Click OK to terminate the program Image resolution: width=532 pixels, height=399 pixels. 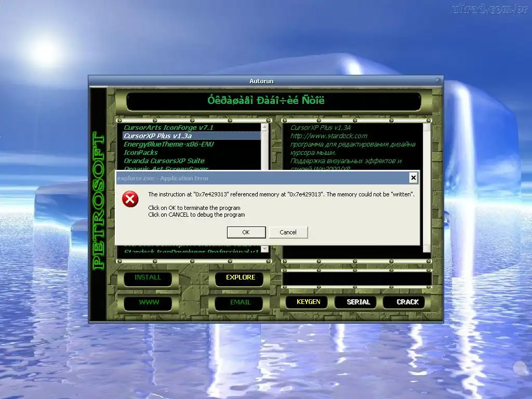tap(246, 232)
